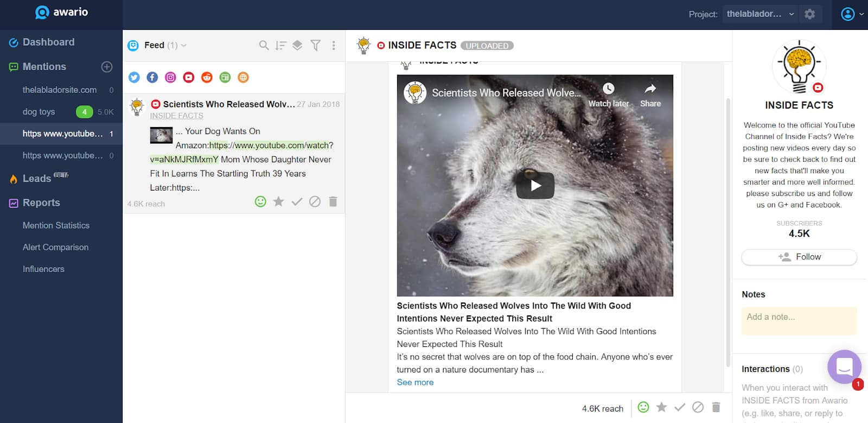Click the Follow button
Screen dimensions: 868x423
pos(799,257)
